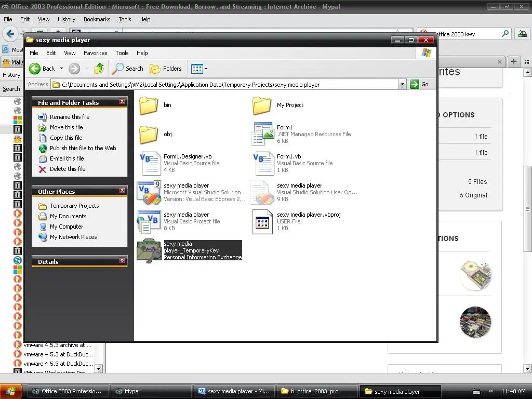Select the Visual Studio Solution file icon
532x399 pixels.
(149, 192)
